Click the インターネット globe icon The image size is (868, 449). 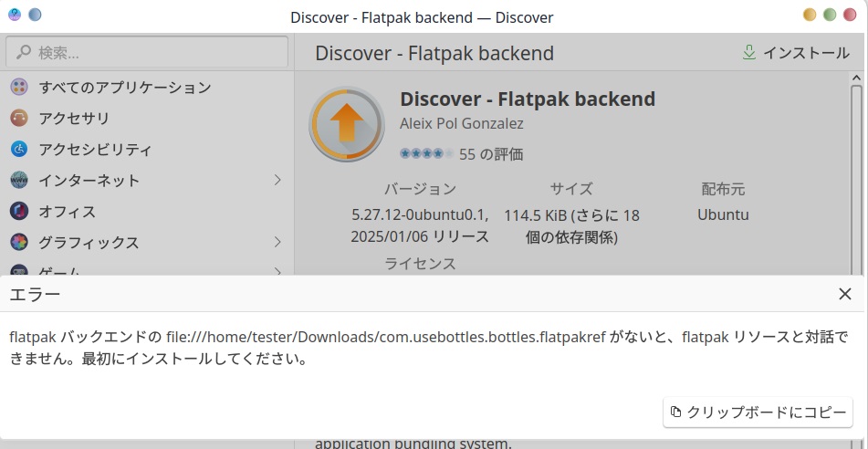[x=19, y=181]
